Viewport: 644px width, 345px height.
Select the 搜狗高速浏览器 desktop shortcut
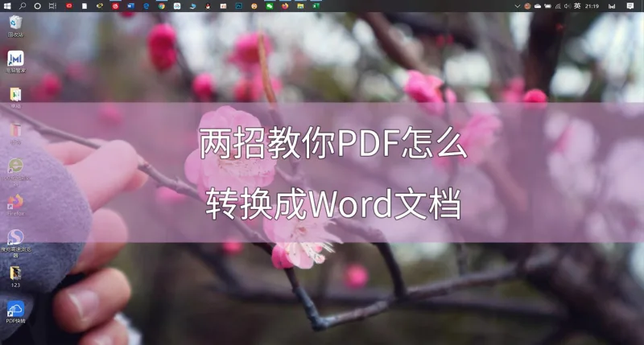point(15,243)
